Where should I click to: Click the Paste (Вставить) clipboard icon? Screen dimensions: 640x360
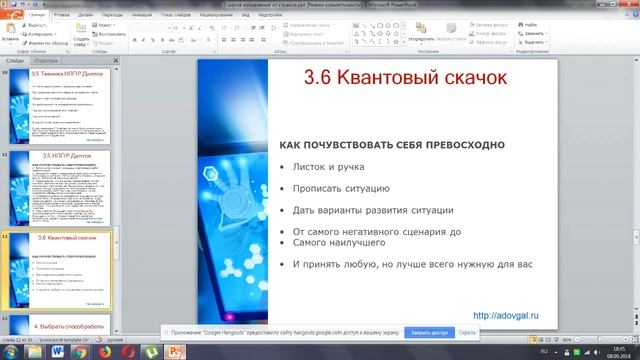point(10,29)
